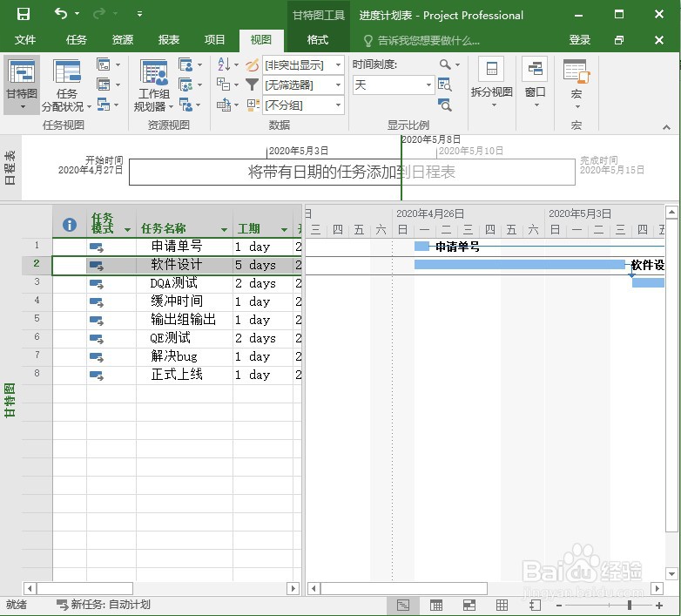The width and height of the screenshot is (681, 616).
Task: Open the 报表 tab
Action: (x=169, y=40)
